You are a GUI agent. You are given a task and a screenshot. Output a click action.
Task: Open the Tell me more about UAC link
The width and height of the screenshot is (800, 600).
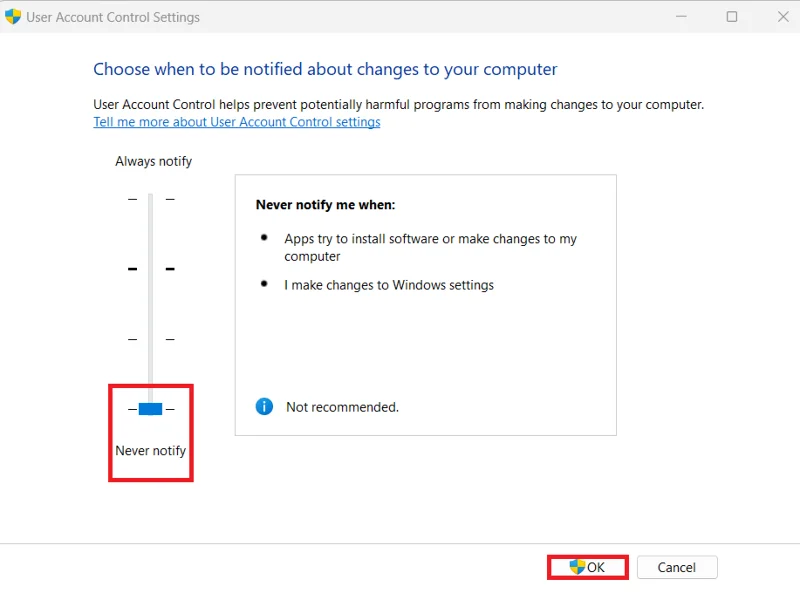[237, 122]
